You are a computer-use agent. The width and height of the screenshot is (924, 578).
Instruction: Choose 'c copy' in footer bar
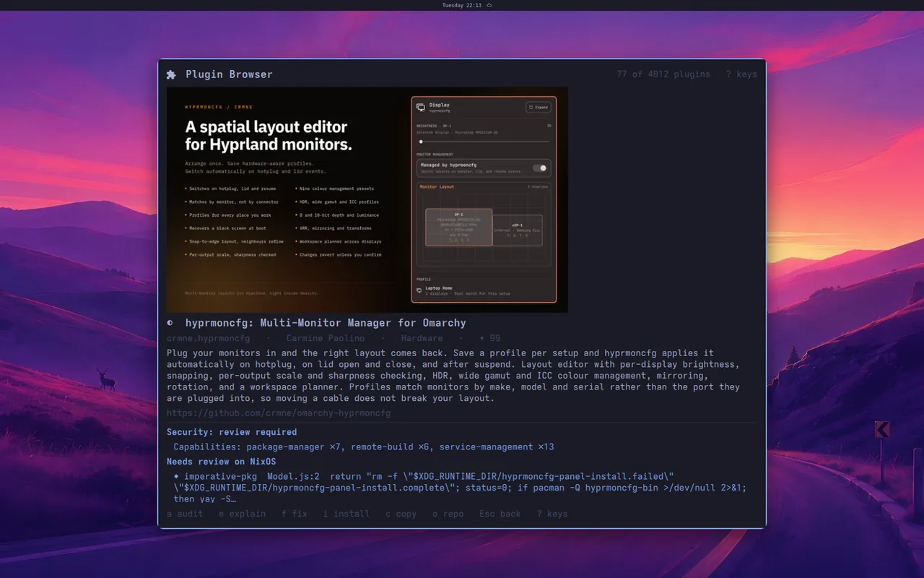pyautogui.click(x=401, y=514)
